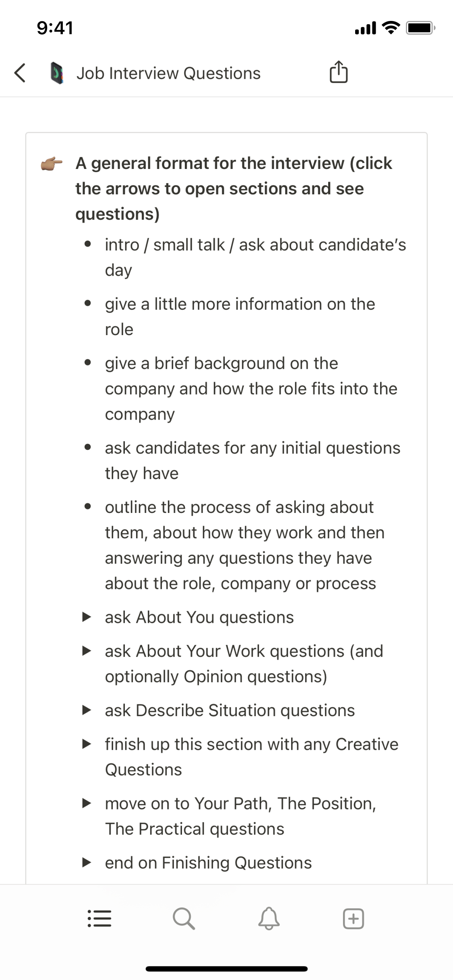Screen dimensions: 453x980
Task: Tap the battery indicator in status bar
Action: [x=420, y=28]
